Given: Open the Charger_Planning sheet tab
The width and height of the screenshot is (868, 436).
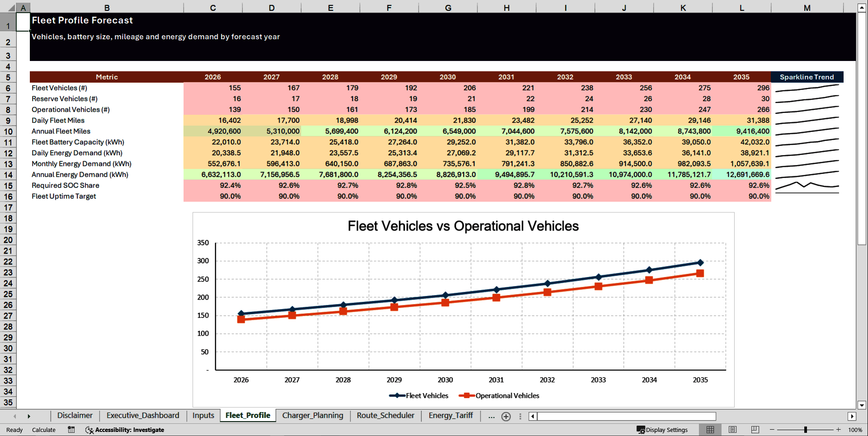Looking at the screenshot, I should pos(313,416).
